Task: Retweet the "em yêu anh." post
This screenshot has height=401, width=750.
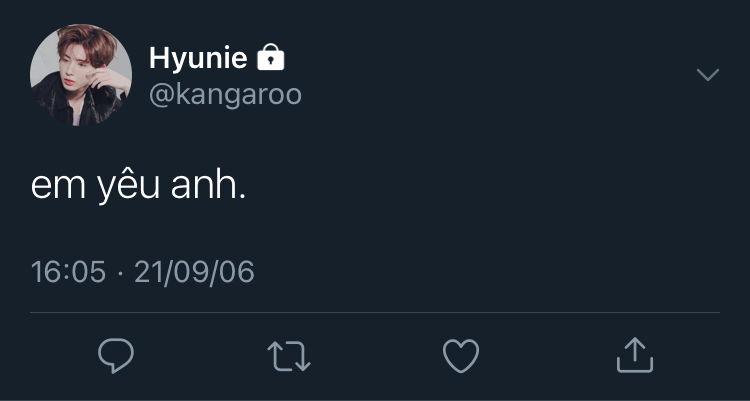Action: click(290, 355)
